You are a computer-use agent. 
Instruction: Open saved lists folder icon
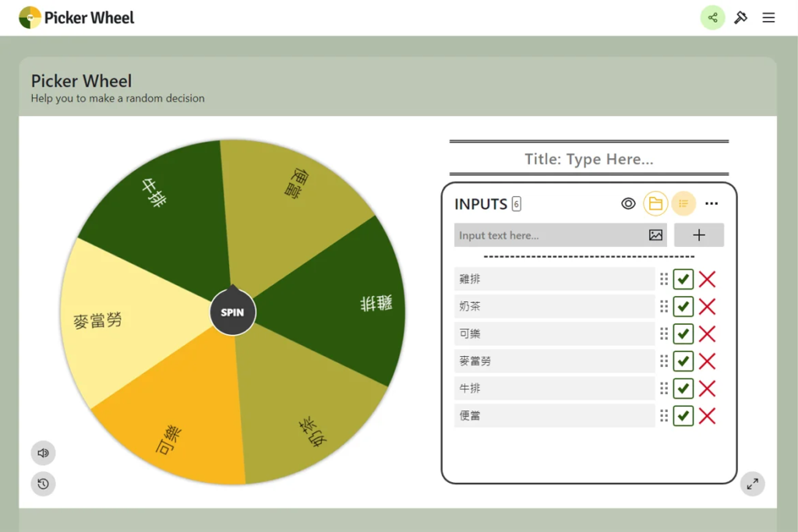[x=655, y=203]
